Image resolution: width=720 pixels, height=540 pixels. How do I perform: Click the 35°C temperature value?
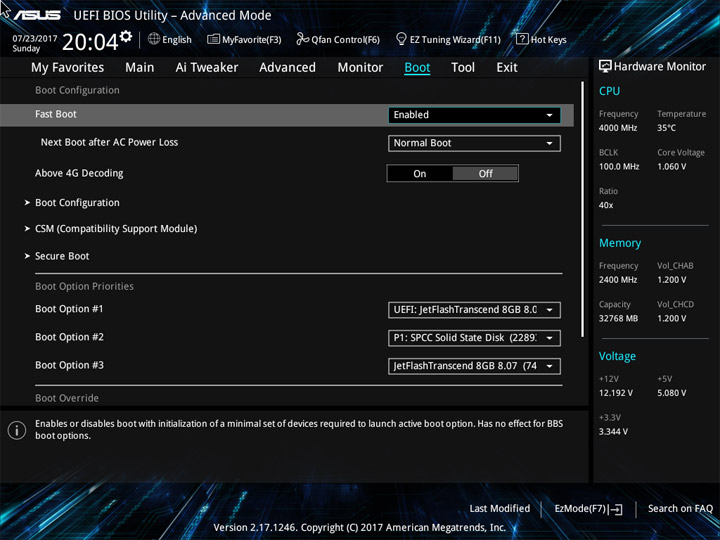(666, 128)
